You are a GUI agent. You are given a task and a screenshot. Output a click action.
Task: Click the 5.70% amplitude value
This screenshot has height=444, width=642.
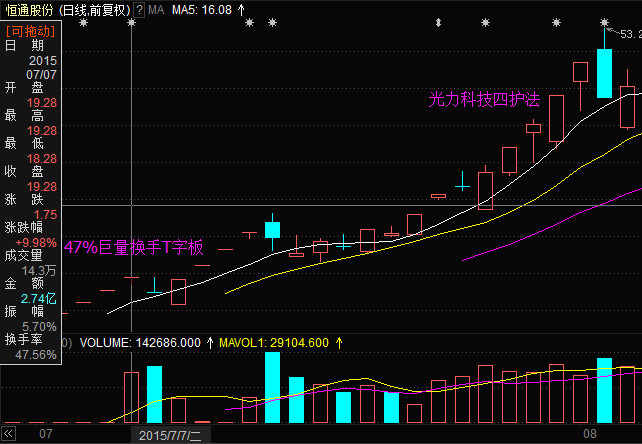pyautogui.click(x=39, y=326)
